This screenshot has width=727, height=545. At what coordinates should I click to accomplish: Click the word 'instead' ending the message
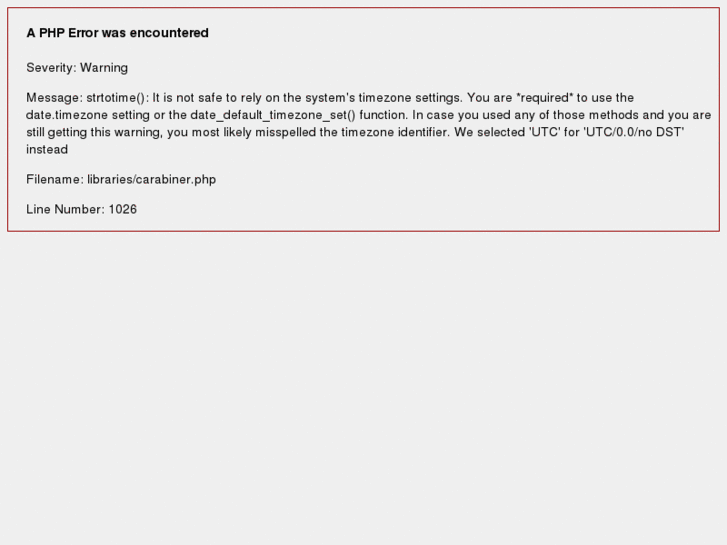point(47,149)
